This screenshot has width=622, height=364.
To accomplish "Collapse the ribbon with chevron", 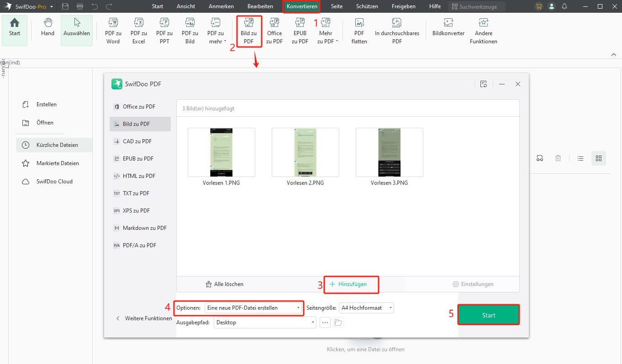I will tap(614, 55).
